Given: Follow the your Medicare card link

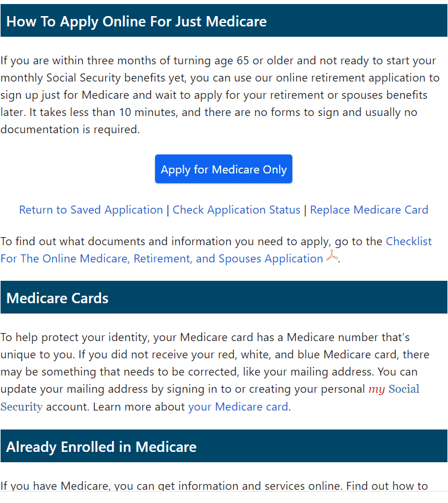Looking at the screenshot, I should pos(238,407).
